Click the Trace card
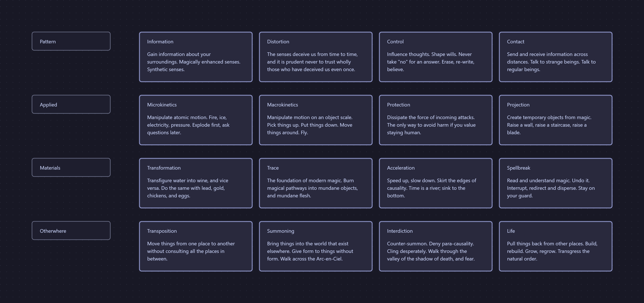644x303 pixels. [x=315, y=183]
